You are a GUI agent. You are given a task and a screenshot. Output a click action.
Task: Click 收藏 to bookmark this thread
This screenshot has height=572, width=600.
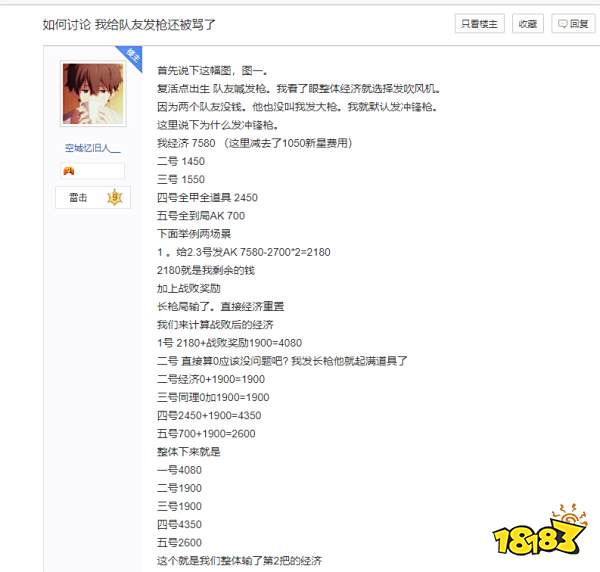[528, 24]
